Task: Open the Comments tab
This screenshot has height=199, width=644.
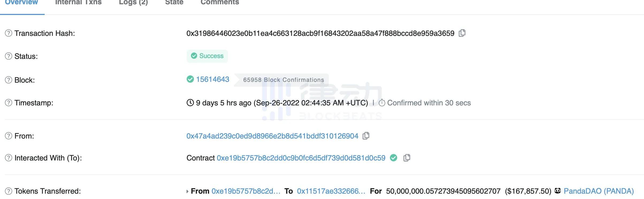Action: (220, 3)
